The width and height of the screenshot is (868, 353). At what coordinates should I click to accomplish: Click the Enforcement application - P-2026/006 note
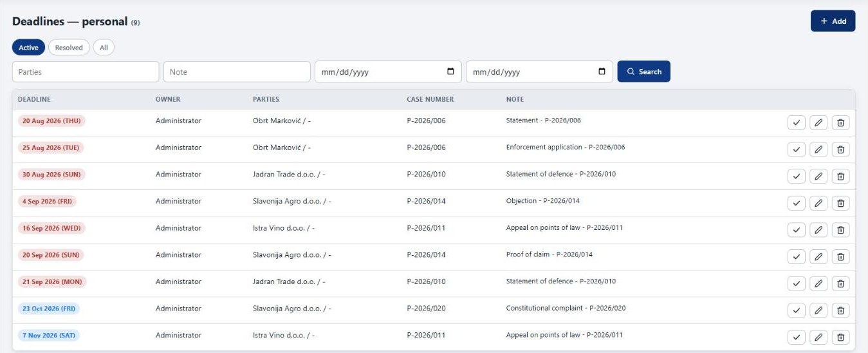point(566,148)
